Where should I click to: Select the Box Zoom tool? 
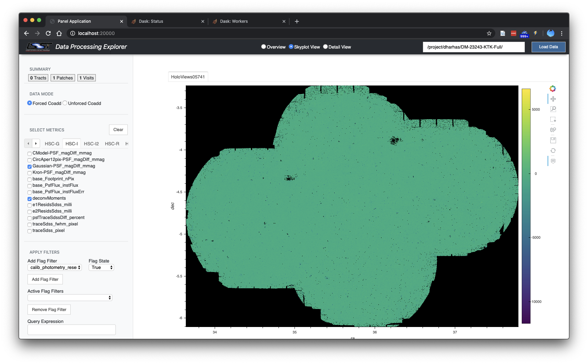tap(553, 109)
